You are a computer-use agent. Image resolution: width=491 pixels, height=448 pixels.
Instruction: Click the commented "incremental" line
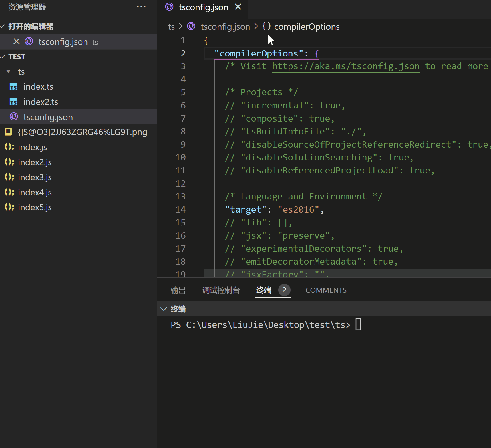(285, 105)
